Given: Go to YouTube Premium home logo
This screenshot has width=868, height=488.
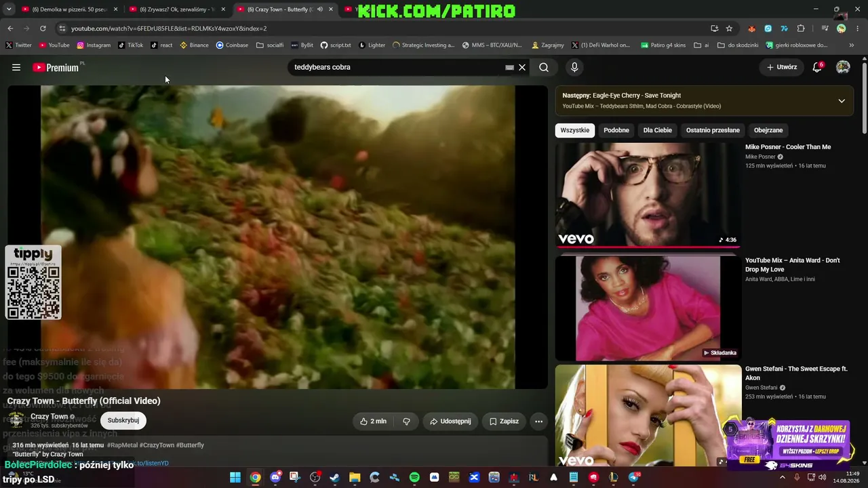Looking at the screenshot, I should pos(56,67).
